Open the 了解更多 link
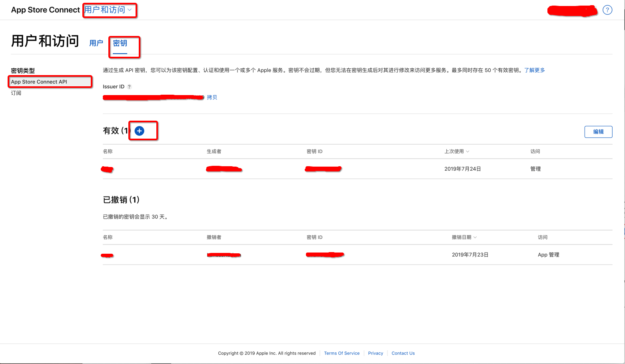 click(535, 70)
